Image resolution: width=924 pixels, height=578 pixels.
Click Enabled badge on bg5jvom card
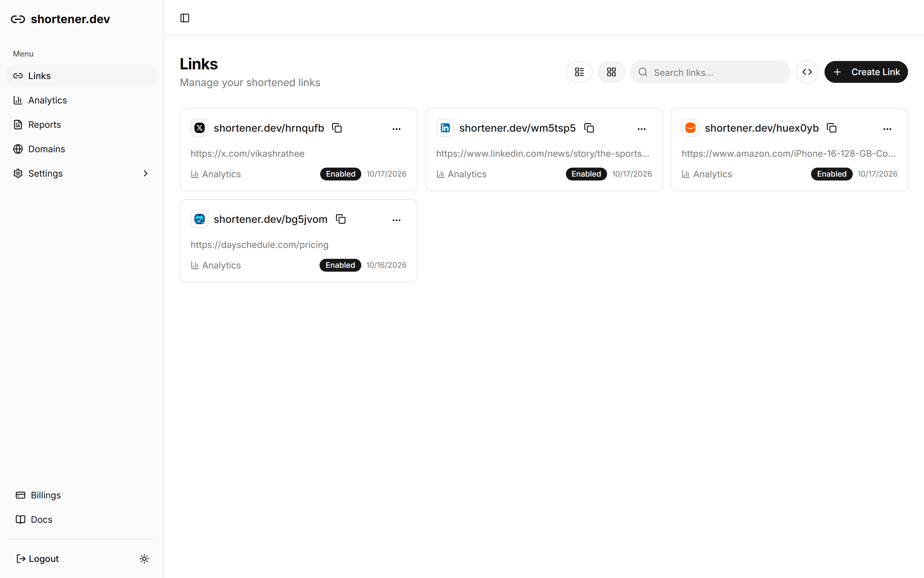pos(340,265)
